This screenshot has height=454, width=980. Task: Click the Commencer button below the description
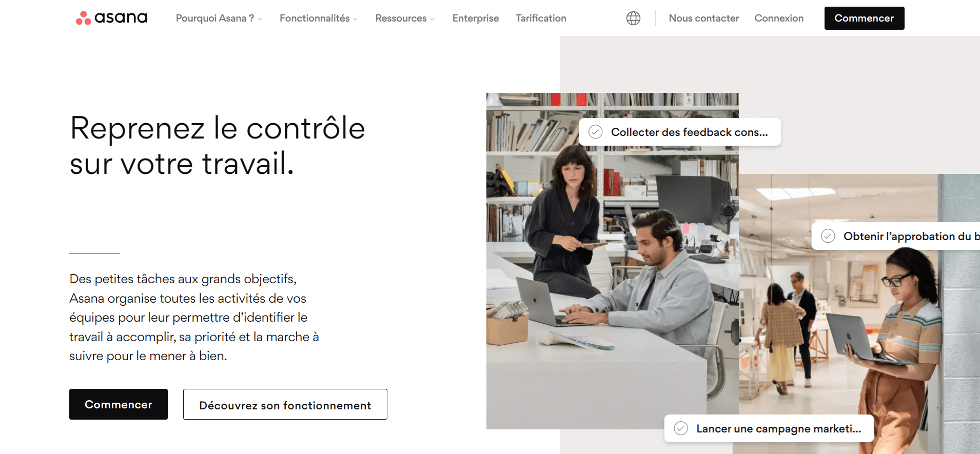click(119, 404)
